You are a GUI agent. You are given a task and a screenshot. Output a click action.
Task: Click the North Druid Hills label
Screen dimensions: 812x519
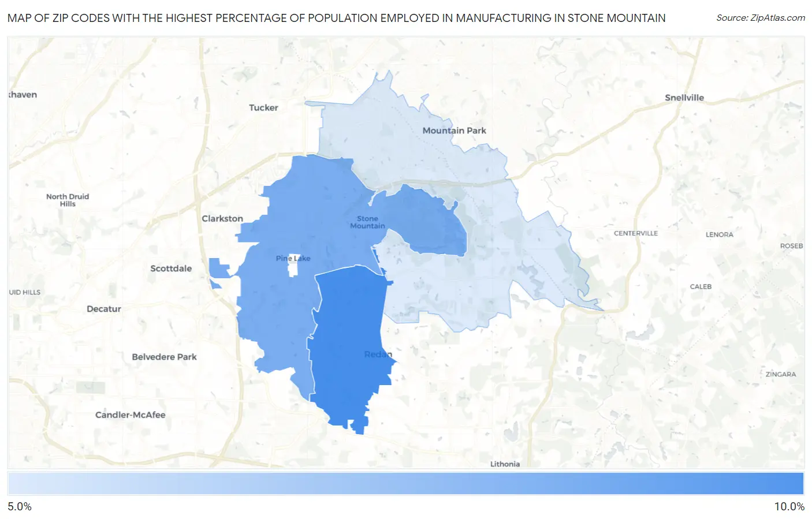tap(68, 200)
